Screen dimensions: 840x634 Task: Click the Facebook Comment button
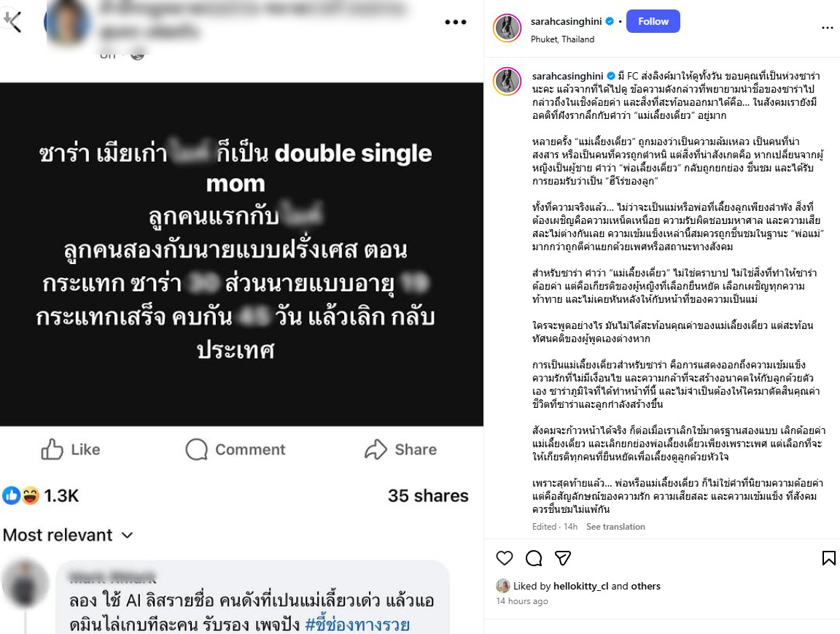click(x=236, y=449)
